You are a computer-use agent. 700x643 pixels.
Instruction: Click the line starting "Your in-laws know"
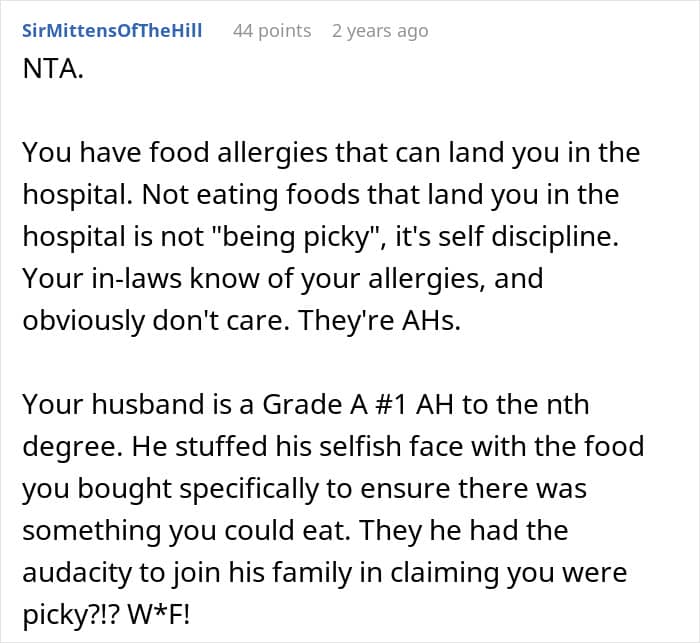click(x=282, y=277)
